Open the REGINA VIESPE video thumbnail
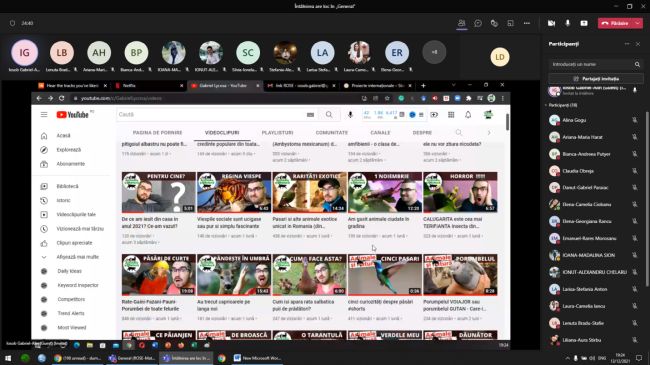 (234, 192)
